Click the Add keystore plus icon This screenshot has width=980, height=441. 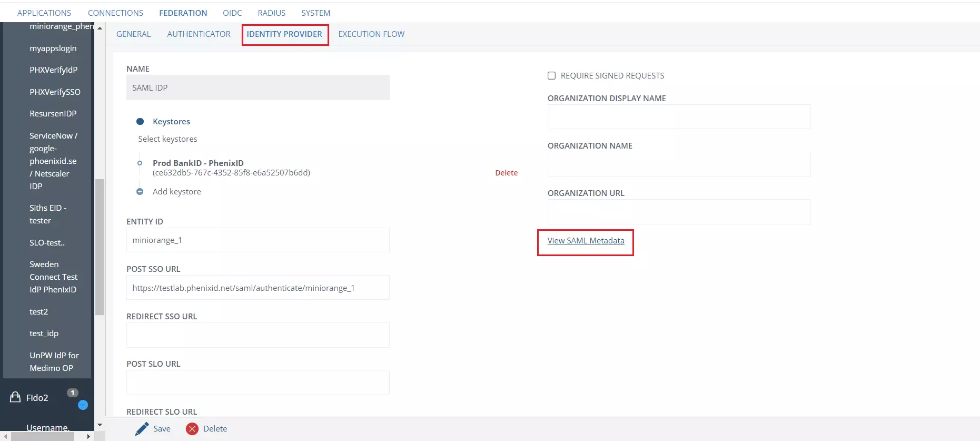pos(140,192)
